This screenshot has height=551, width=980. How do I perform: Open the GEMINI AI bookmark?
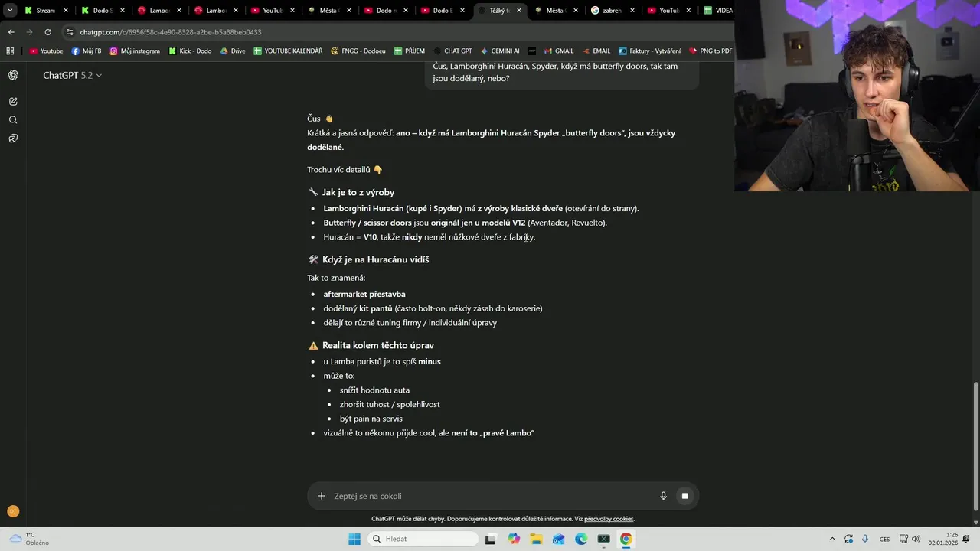click(x=500, y=51)
